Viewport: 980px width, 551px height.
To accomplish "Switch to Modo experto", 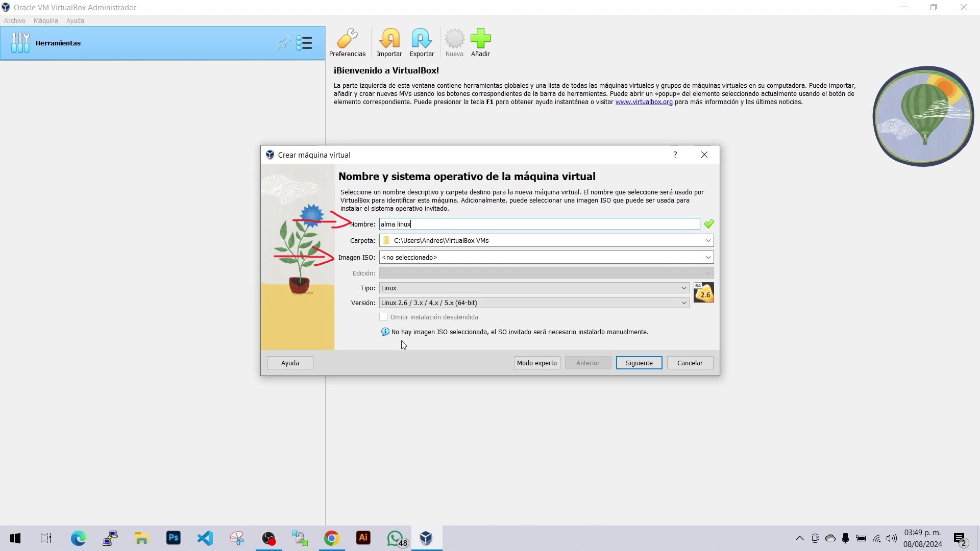I will point(537,363).
